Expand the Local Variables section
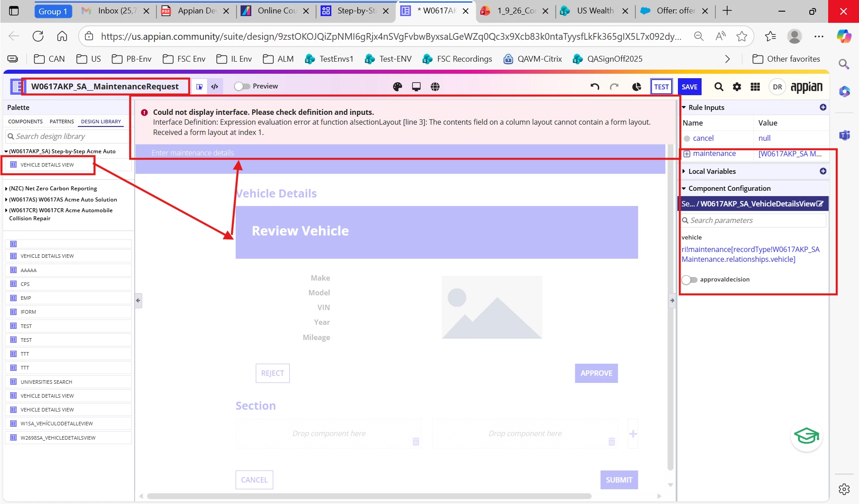 [x=684, y=171]
